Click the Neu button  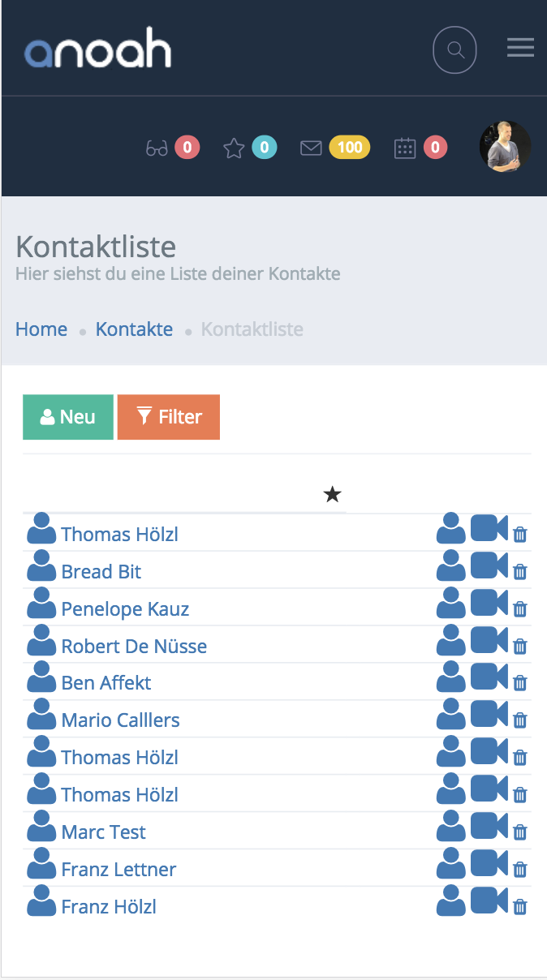click(x=68, y=417)
